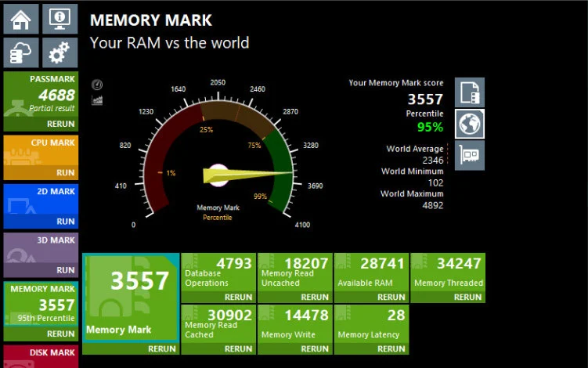Viewport: 588px width, 368px height.
Task: Click the Home icon
Action: pyautogui.click(x=21, y=19)
